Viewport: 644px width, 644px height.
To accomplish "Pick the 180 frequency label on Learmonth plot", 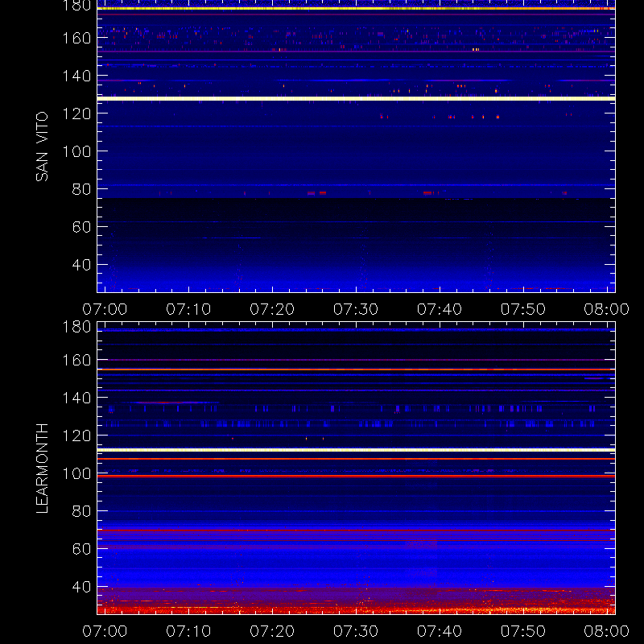I will 76,327.
